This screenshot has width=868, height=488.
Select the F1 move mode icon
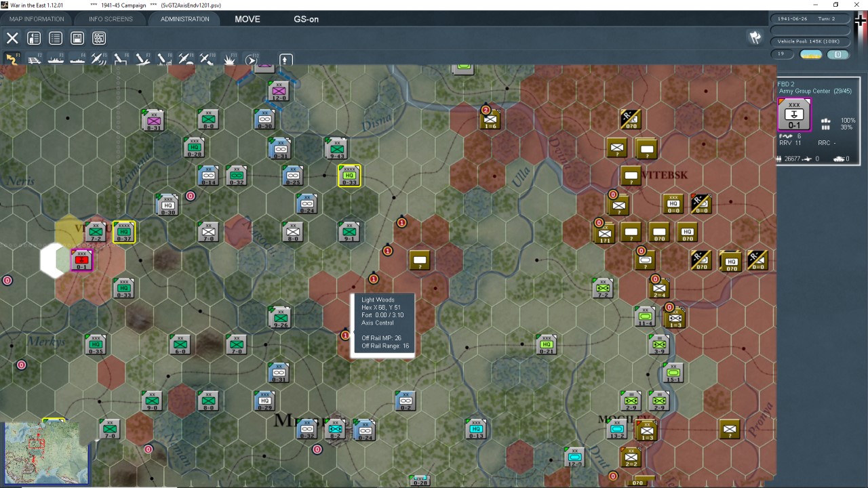[12, 59]
